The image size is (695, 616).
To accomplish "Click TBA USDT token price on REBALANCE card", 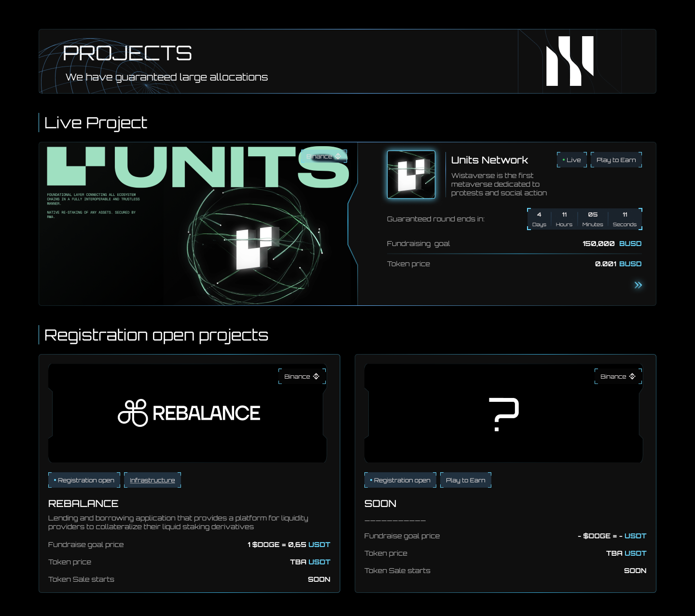I will [310, 562].
